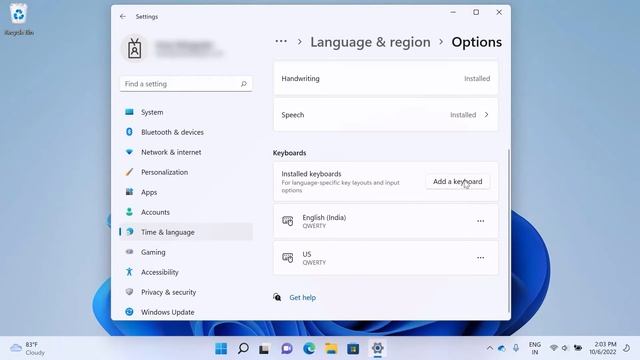The width and height of the screenshot is (640, 360).
Task: Open taskbar Search
Action: [x=243, y=349]
